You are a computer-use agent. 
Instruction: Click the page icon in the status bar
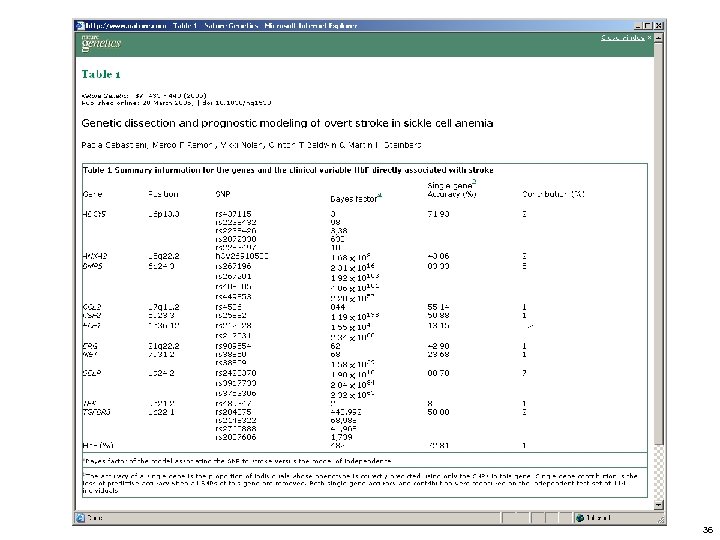[80, 518]
